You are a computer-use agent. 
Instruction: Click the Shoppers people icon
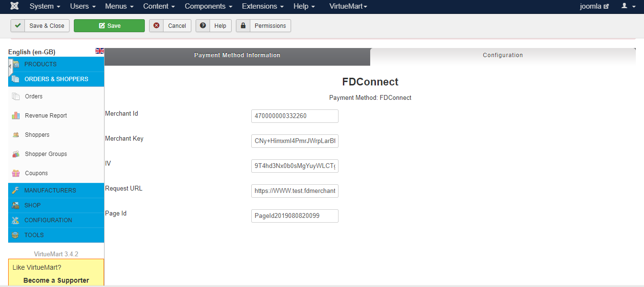tap(16, 135)
